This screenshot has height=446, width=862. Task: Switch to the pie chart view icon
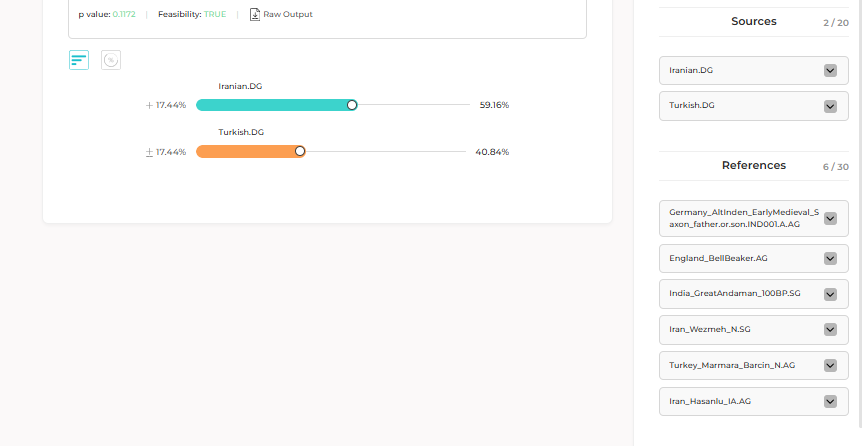tap(111, 60)
